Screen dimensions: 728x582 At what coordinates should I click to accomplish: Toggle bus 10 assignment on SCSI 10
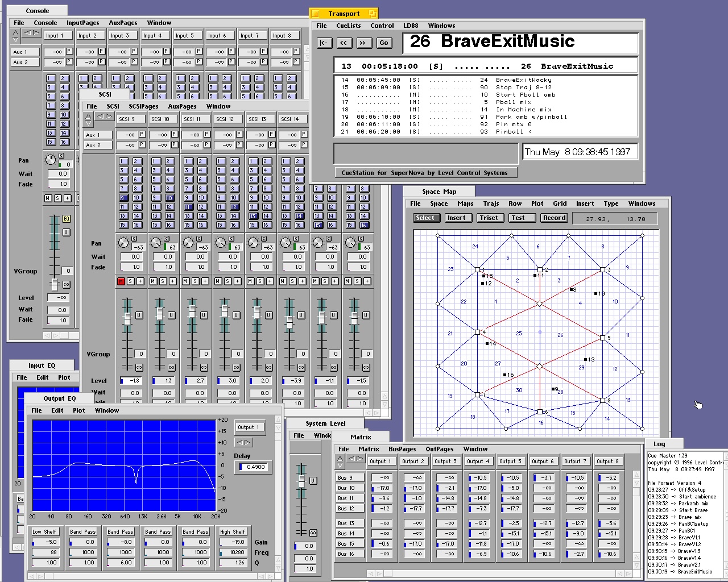pos(169,198)
